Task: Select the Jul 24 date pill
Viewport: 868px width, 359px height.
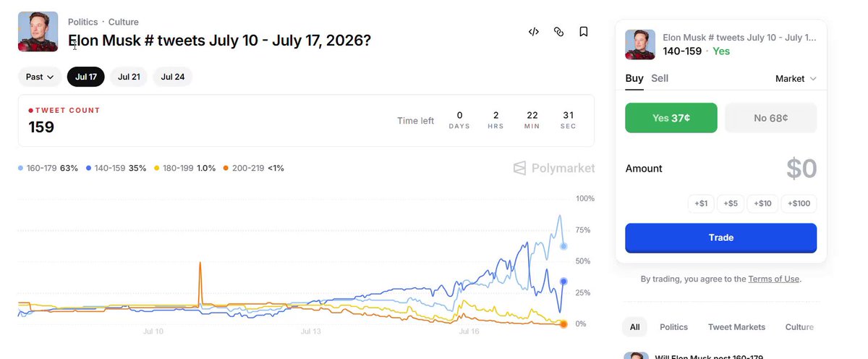Action: tap(172, 77)
